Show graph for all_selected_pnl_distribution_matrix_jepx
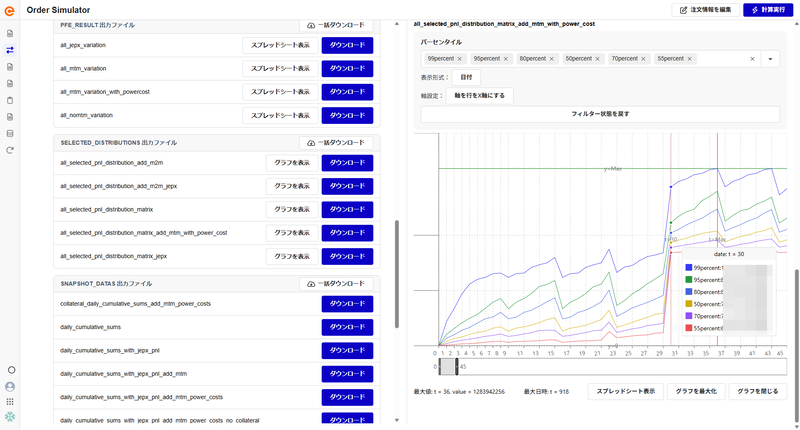800x430 pixels. (292, 257)
